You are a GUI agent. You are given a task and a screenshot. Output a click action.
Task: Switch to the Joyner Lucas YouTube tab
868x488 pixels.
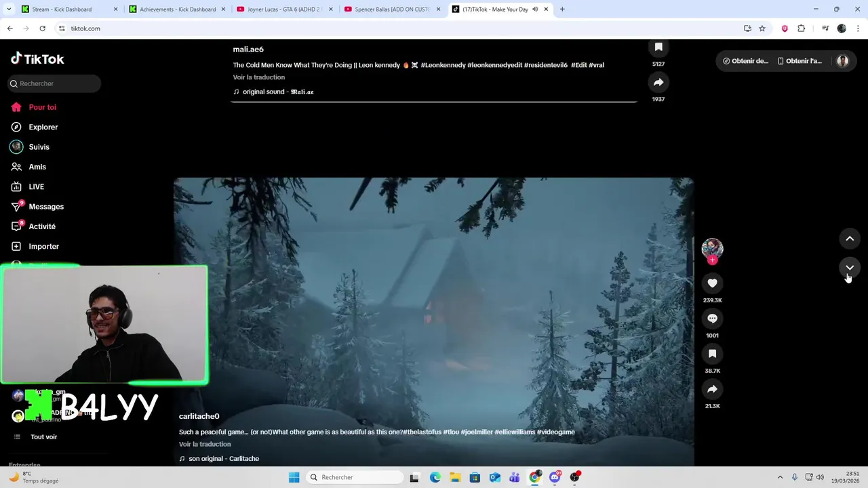pyautogui.click(x=284, y=9)
